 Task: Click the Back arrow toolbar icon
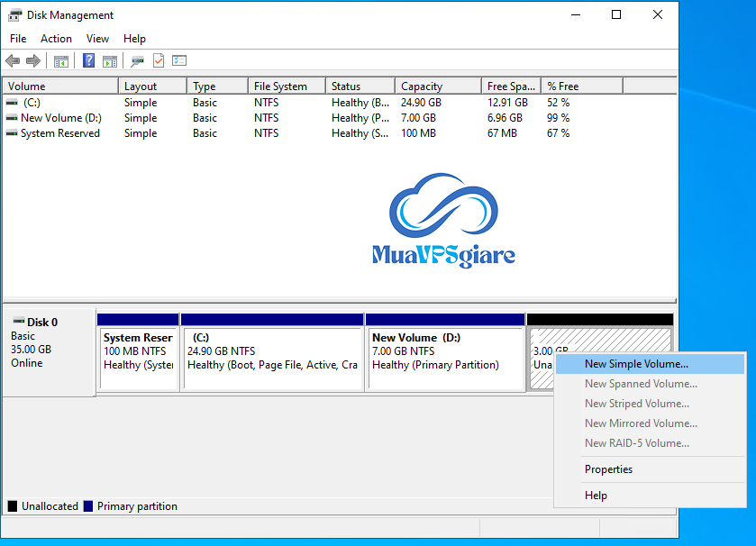click(13, 61)
